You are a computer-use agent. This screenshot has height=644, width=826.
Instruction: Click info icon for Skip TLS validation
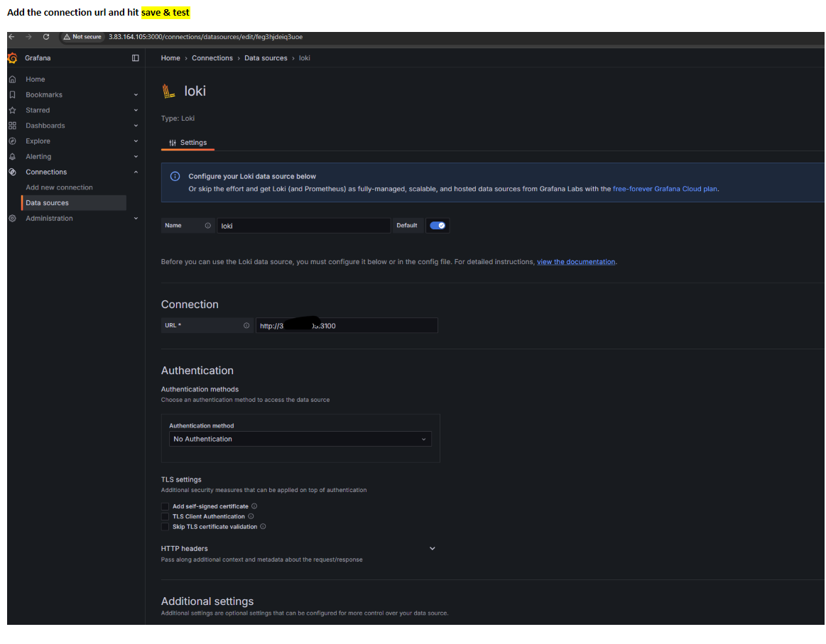[263, 527]
